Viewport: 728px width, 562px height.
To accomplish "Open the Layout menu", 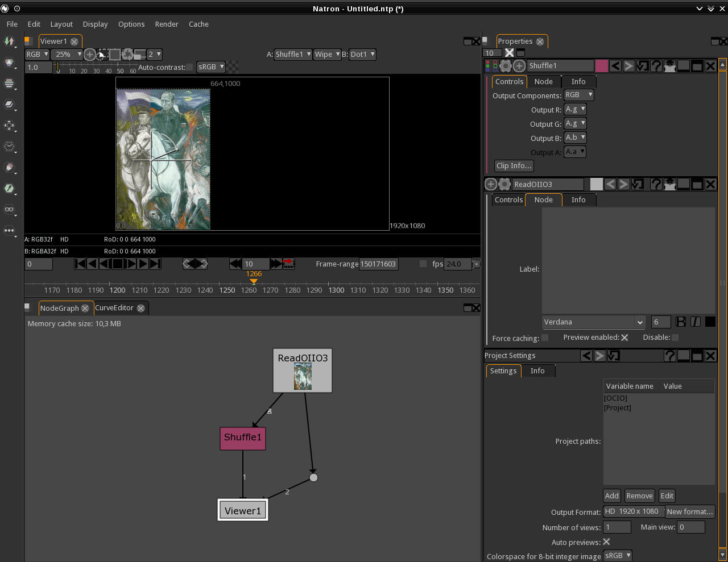I will pyautogui.click(x=61, y=24).
